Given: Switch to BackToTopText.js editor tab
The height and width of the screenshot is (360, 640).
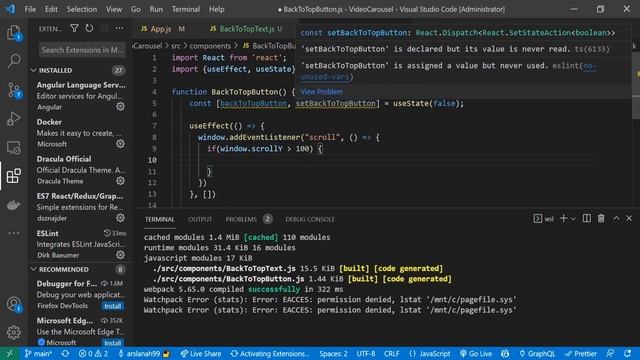Looking at the screenshot, I should 246,29.
